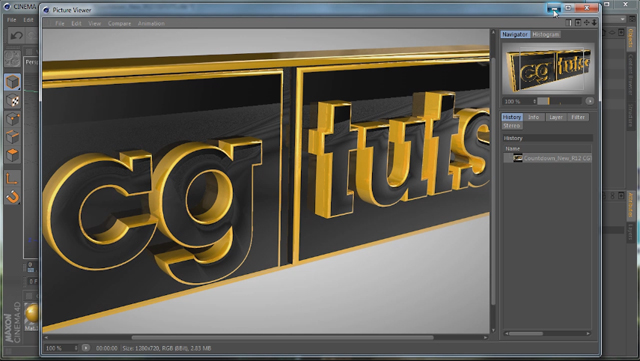Image resolution: width=640 pixels, height=361 pixels.
Task: Open Picture Viewer Animation menu
Action: click(151, 23)
